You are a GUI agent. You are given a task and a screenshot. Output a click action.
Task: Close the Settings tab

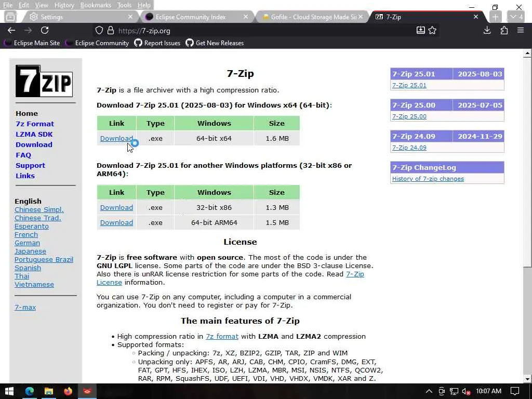(130, 17)
